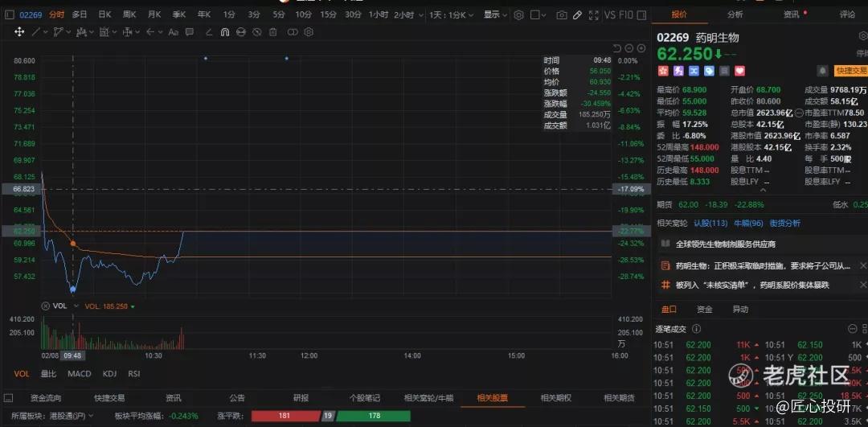Click the green 178 advancers bar

tap(373, 416)
